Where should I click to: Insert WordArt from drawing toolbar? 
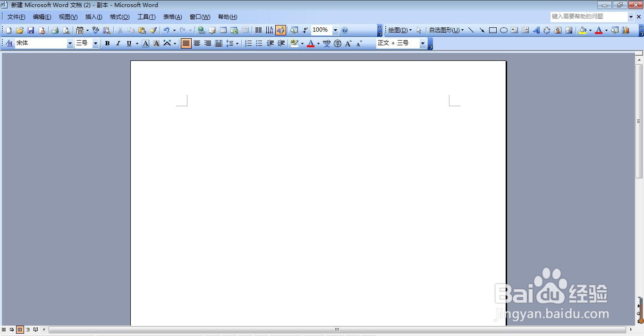[536, 30]
